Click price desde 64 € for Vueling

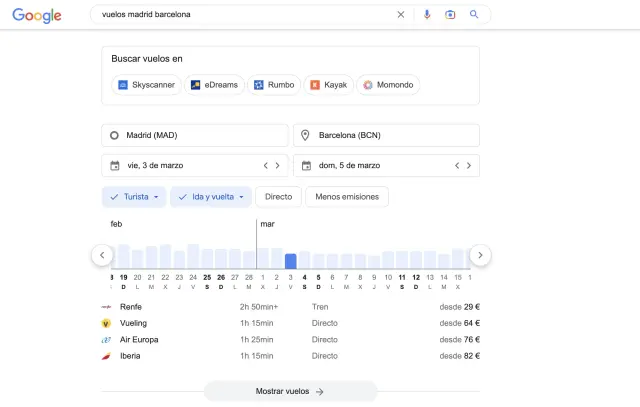coord(460,323)
